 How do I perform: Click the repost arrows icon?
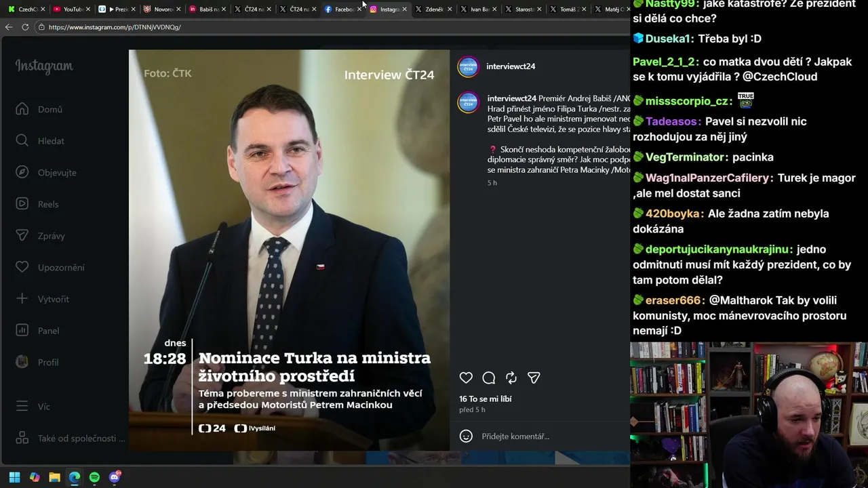pyautogui.click(x=511, y=378)
